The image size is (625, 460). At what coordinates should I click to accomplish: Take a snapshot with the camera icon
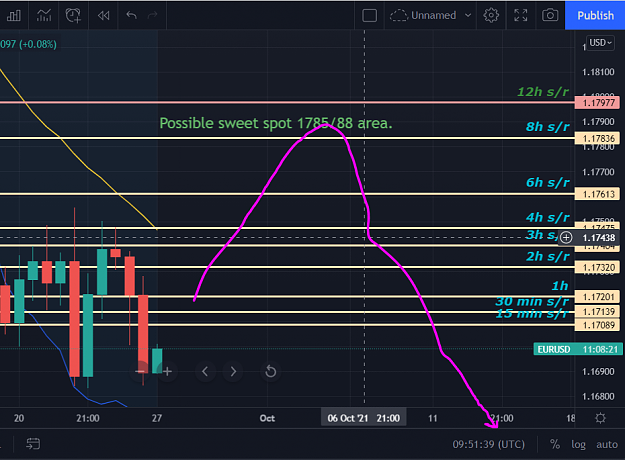[x=550, y=16]
